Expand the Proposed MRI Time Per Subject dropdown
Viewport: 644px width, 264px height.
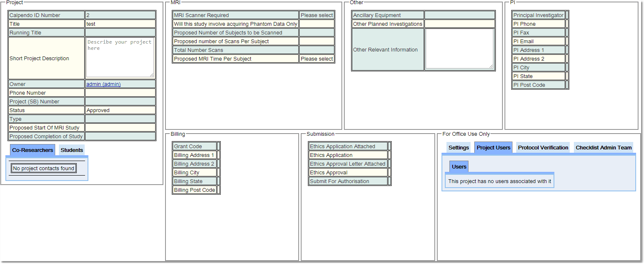click(x=317, y=59)
